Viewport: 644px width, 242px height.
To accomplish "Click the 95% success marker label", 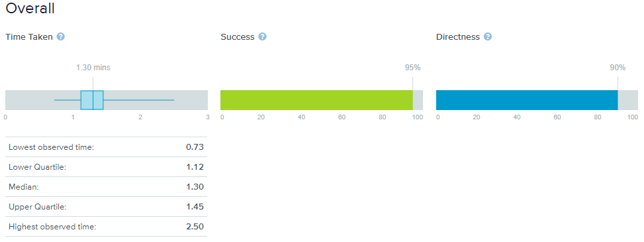I will [413, 68].
